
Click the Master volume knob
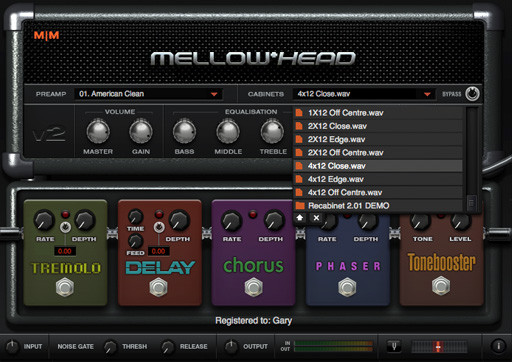pos(98,132)
